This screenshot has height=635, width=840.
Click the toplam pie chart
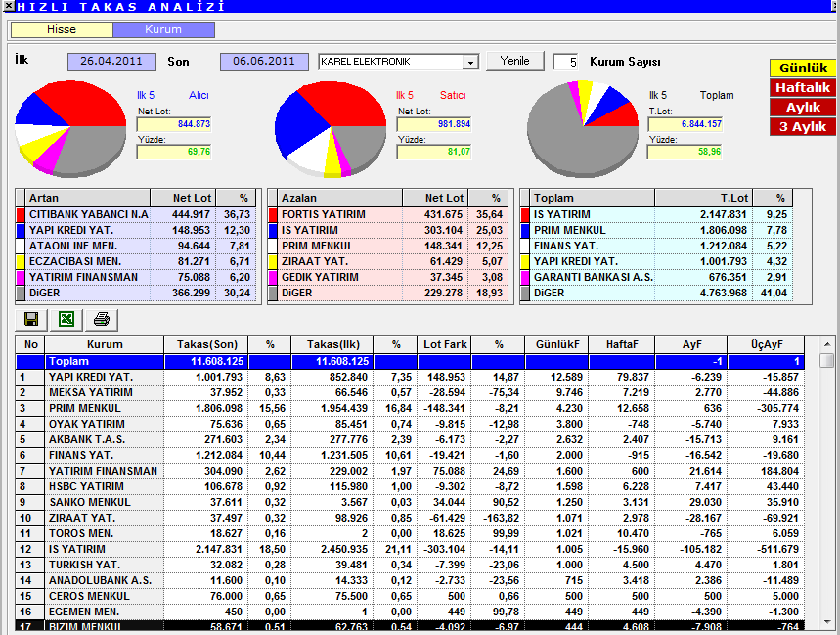[x=583, y=128]
